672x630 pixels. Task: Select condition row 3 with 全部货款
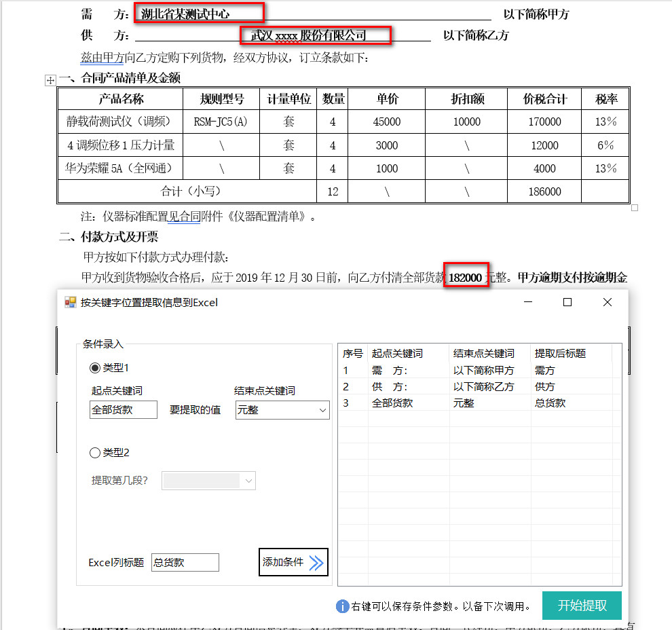[480, 403]
